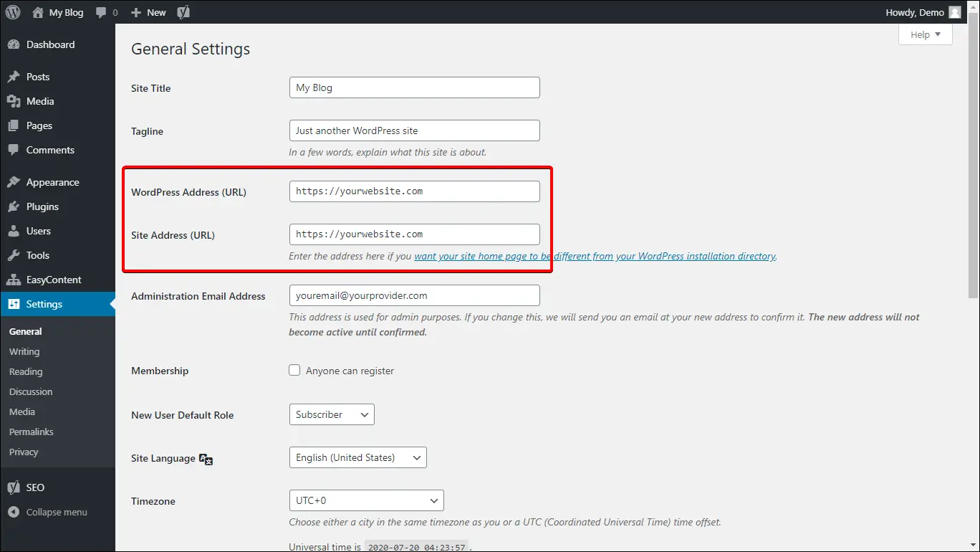Click the user avatar next to Howdy, Demo
The height and width of the screenshot is (552, 980).
click(x=955, y=12)
